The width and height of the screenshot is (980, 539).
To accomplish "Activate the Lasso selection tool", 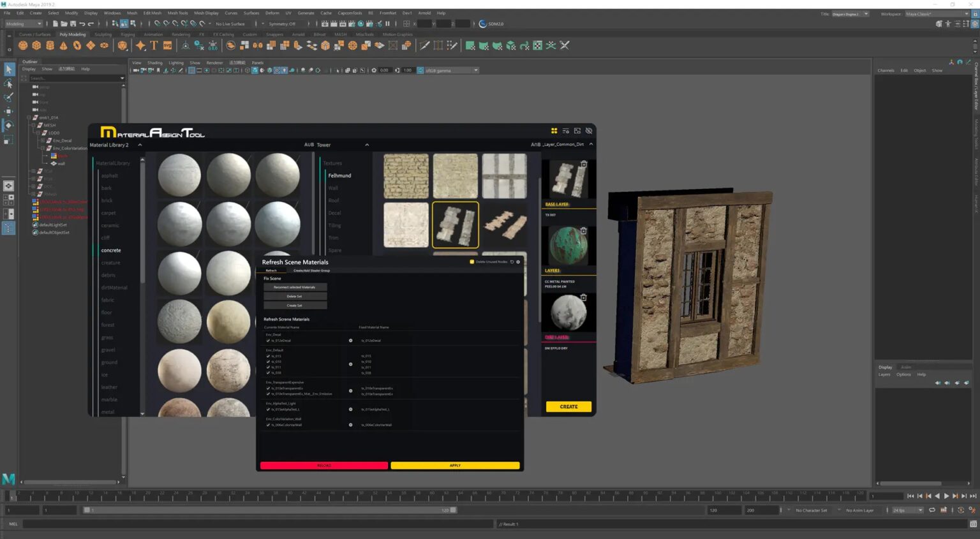I will 10,84.
